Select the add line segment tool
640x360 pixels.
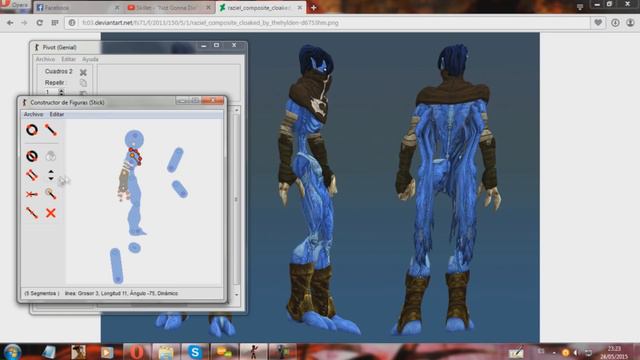coord(51,130)
